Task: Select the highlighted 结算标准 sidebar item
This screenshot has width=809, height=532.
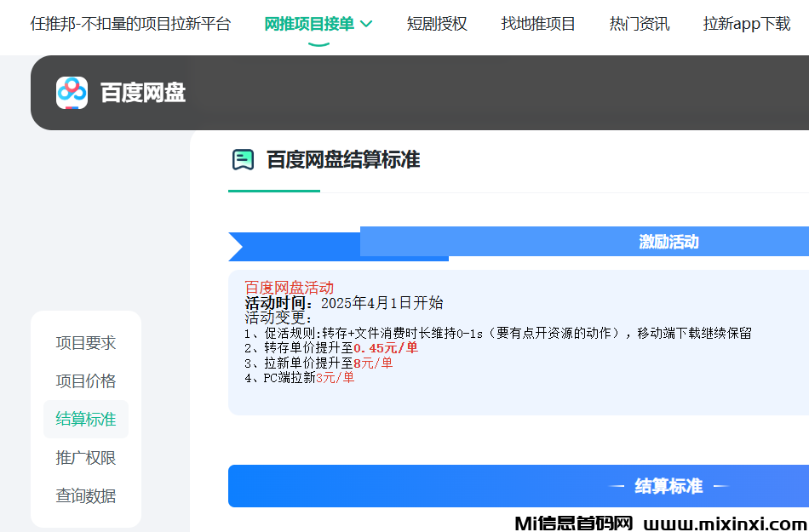Action: (86, 420)
